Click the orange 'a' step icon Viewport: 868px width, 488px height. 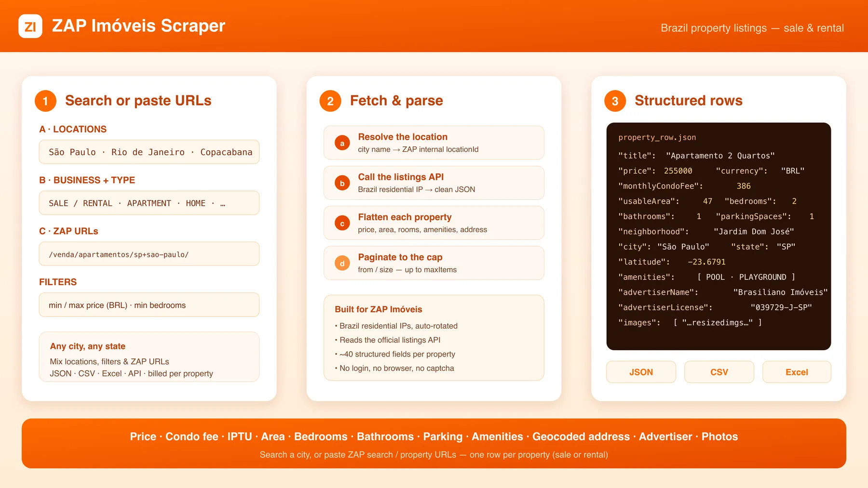click(x=342, y=143)
